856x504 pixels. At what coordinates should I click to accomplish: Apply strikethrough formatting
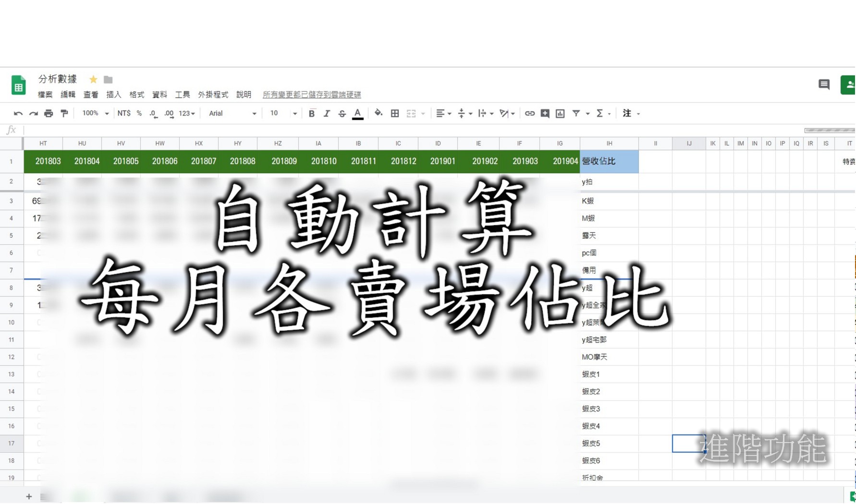tap(342, 113)
